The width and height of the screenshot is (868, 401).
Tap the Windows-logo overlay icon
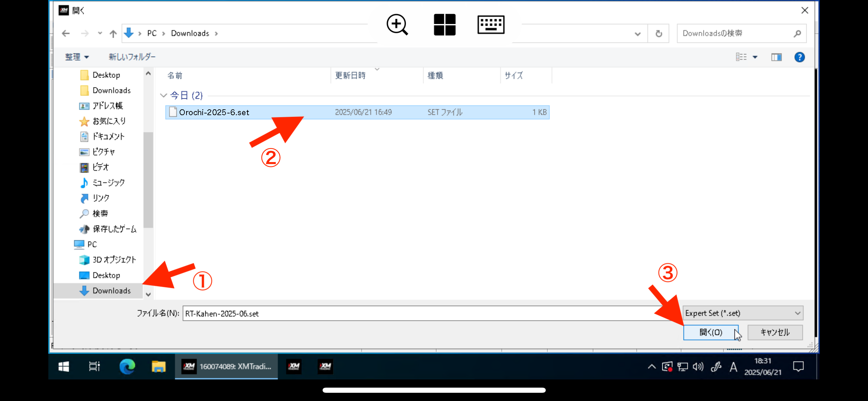[x=444, y=25]
